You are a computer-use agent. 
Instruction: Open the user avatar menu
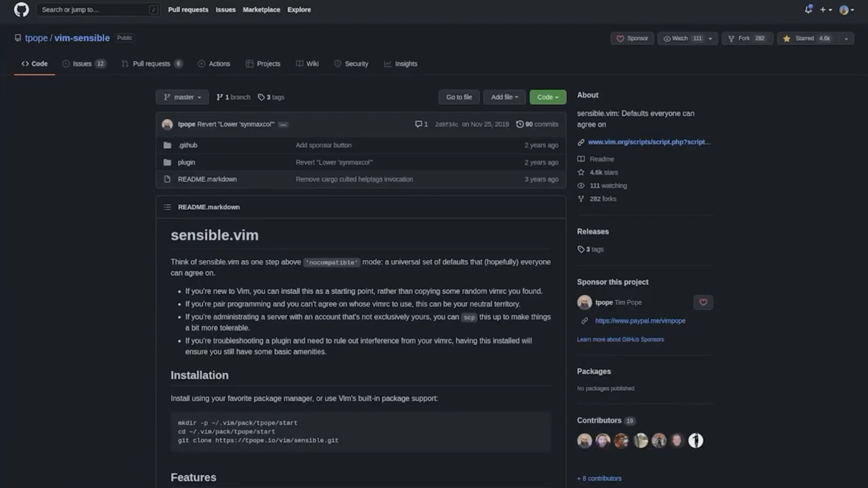(x=846, y=10)
